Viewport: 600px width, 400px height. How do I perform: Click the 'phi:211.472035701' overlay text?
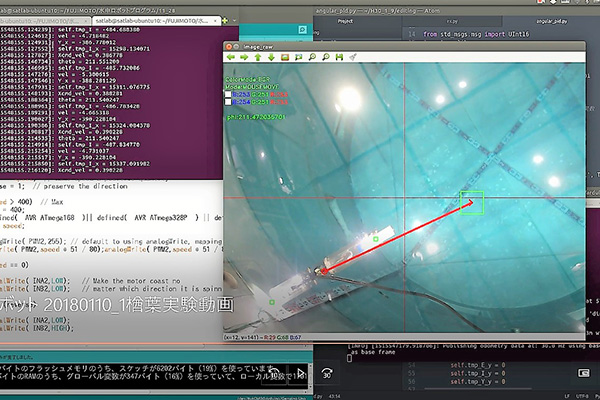[x=256, y=117]
